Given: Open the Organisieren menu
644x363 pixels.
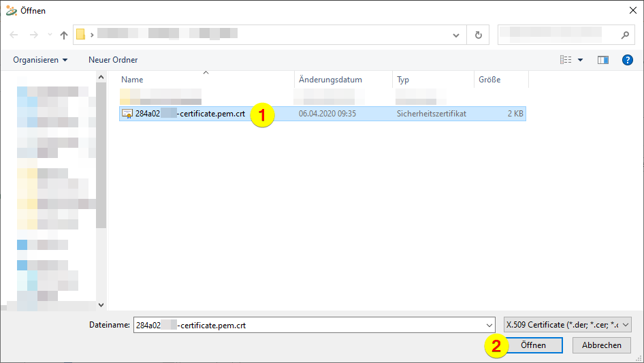Looking at the screenshot, I should pyautogui.click(x=40, y=60).
